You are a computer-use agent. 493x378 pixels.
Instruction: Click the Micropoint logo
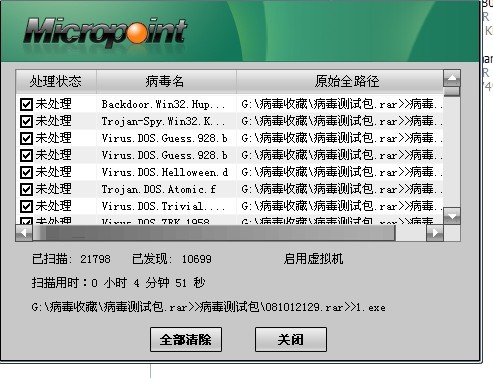105,32
